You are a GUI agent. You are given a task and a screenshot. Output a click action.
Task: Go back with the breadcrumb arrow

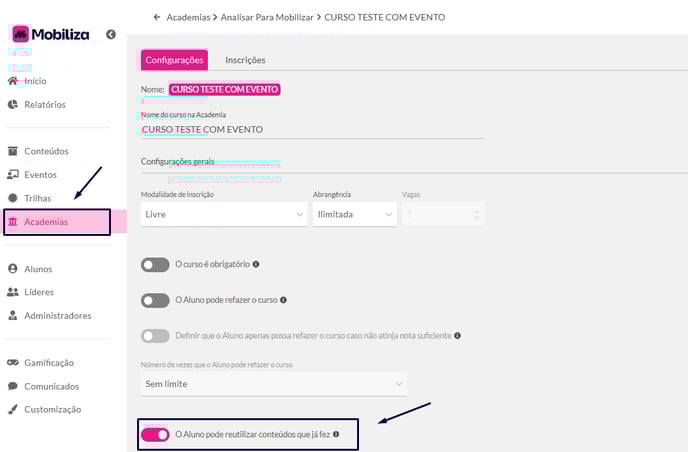click(157, 17)
